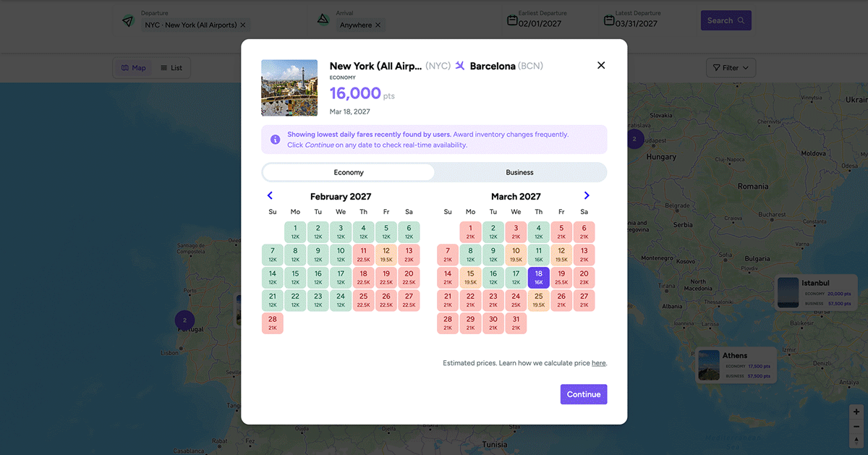
Task: Select March 10 at 19.5K
Action: pos(516,255)
